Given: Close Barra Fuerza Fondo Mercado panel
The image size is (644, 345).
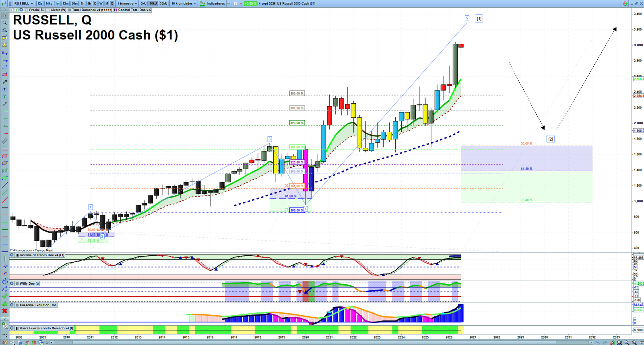Looking at the screenshot, I should click(x=12, y=329).
